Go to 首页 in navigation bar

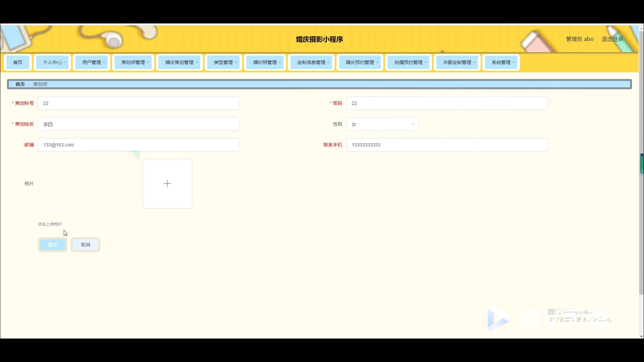18,62
